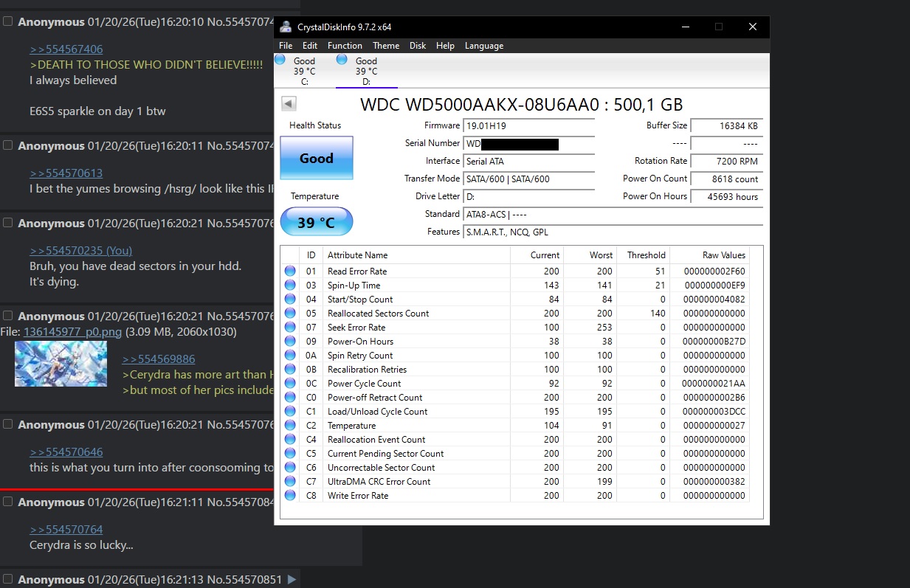Click the status orb for Current Pending Sector Count
Screen dimensions: 910x588
290,454
